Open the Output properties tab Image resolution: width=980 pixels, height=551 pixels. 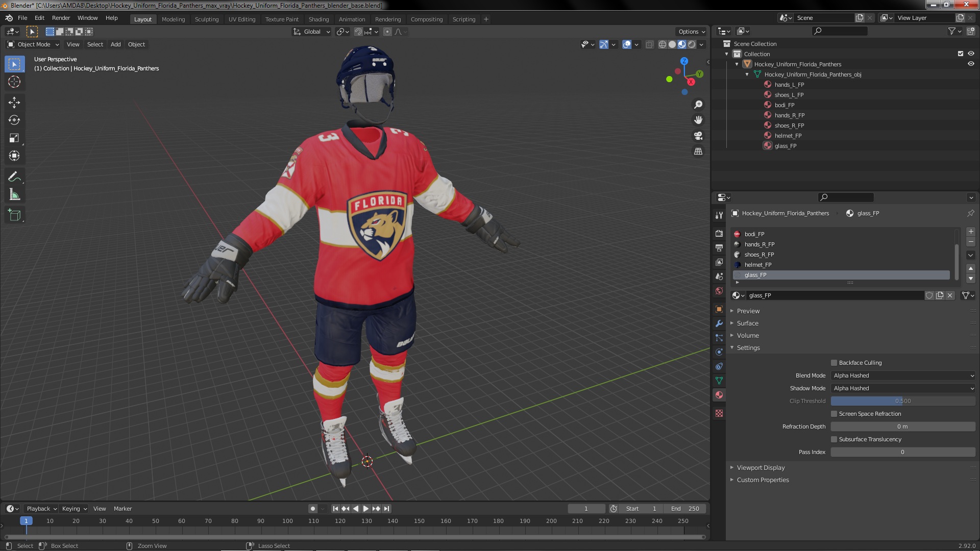(x=719, y=248)
